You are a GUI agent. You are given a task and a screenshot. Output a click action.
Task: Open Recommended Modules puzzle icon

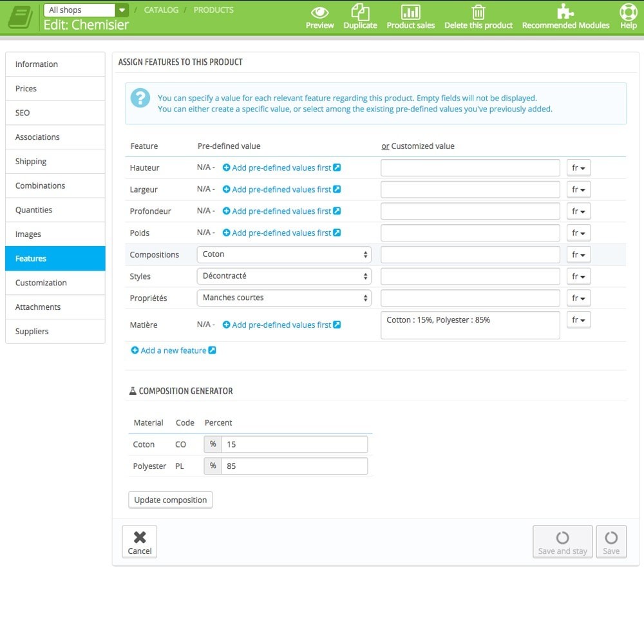565,12
